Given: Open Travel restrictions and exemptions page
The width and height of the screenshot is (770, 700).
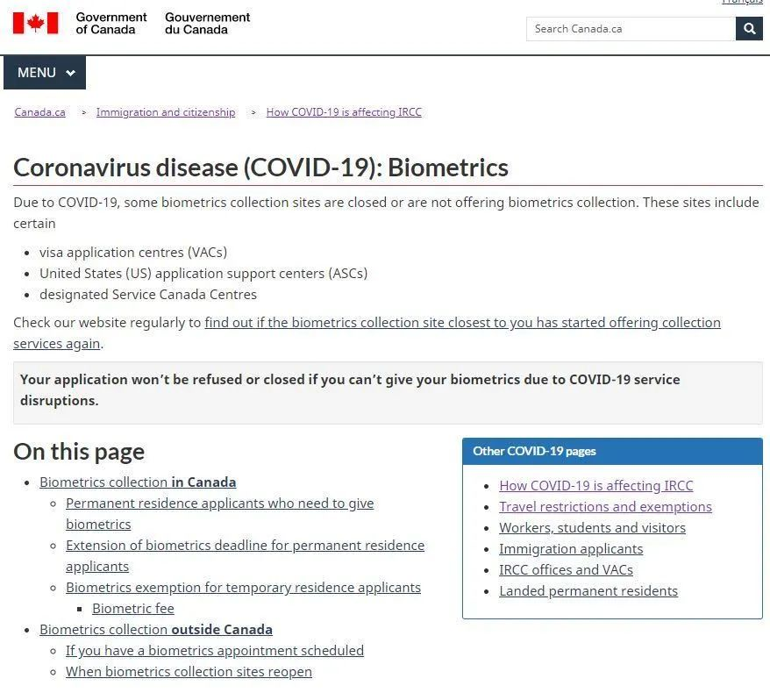Looking at the screenshot, I should 605,507.
